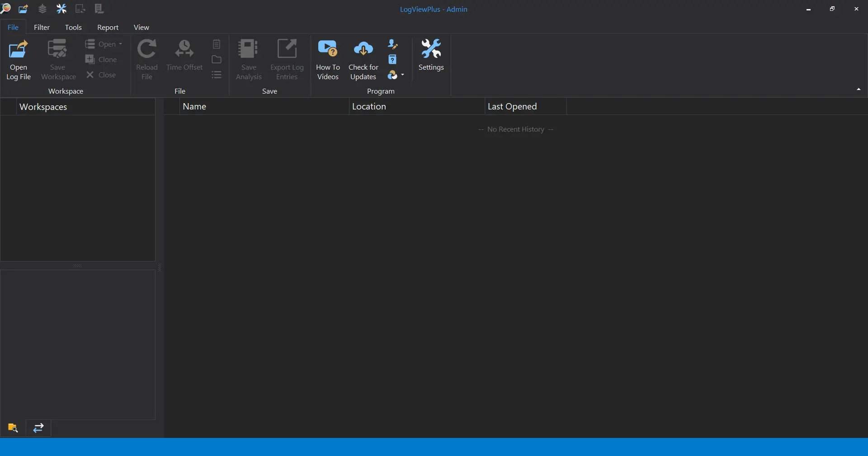
Task: Switch to the View ribbon tab
Action: pyautogui.click(x=142, y=27)
